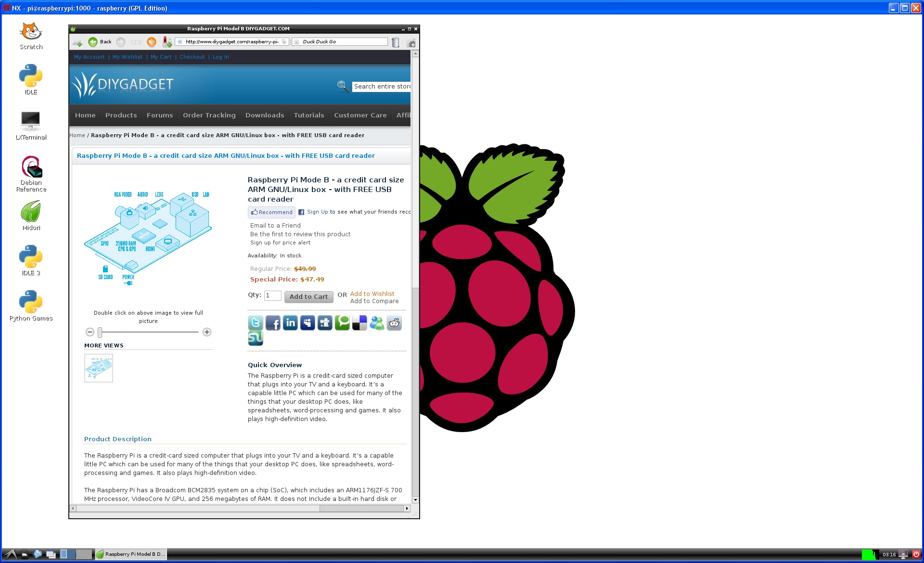The width and height of the screenshot is (924, 563).
Task: Launch the web browser globe in taskbar
Action: (38, 554)
